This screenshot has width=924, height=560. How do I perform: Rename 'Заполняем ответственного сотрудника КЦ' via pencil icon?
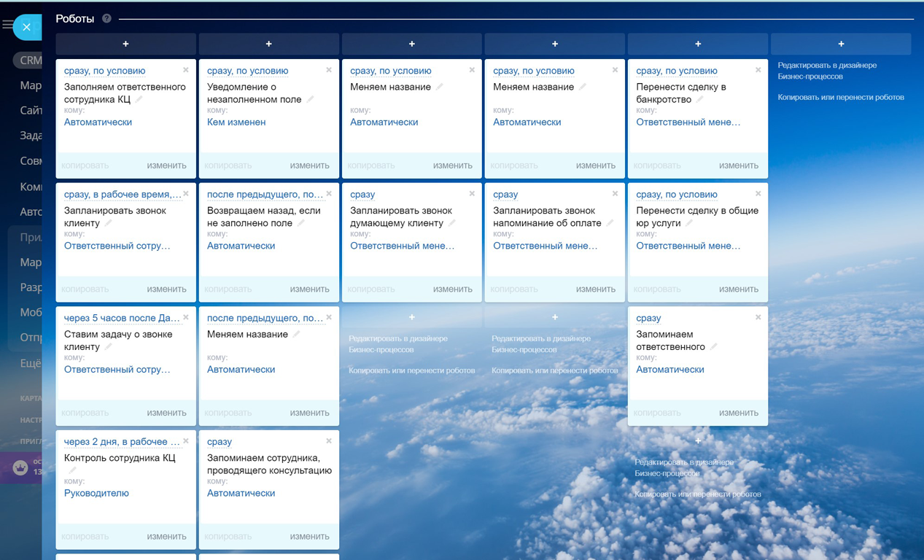click(x=139, y=99)
